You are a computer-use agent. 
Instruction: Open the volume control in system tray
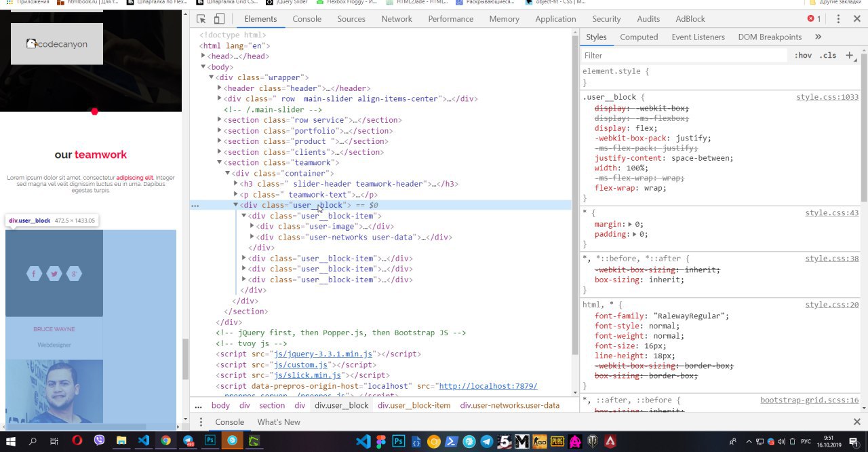point(782,442)
